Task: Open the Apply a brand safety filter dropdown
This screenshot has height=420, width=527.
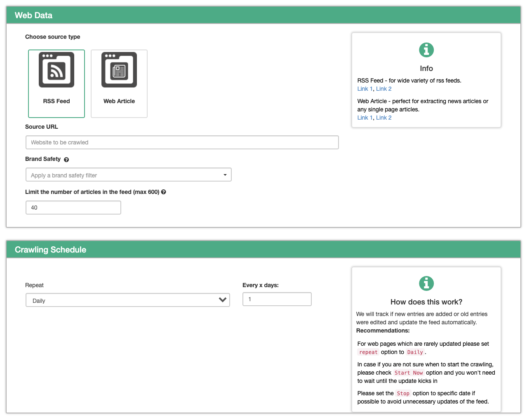Action: tap(129, 175)
